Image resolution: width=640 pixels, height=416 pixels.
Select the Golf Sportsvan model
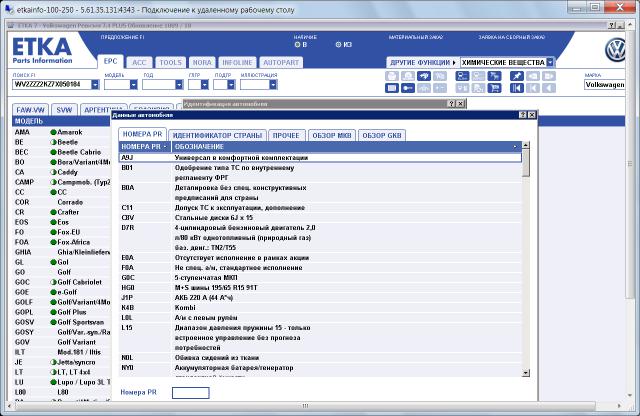[x=61, y=323]
